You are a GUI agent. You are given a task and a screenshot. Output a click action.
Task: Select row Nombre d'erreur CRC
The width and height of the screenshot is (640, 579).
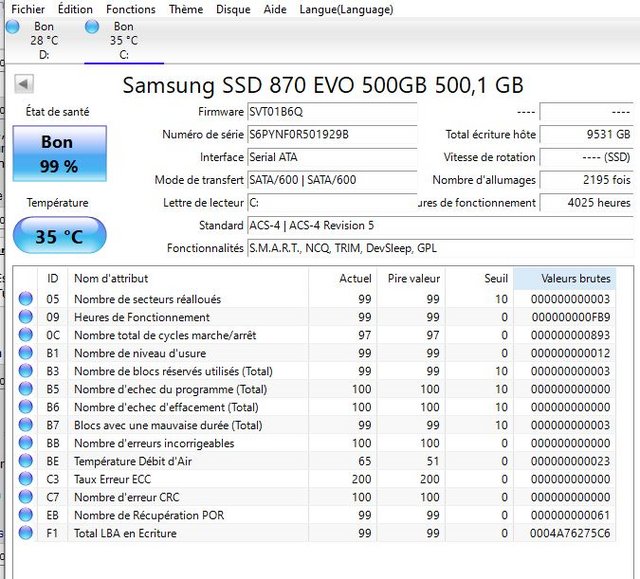[x=315, y=497]
